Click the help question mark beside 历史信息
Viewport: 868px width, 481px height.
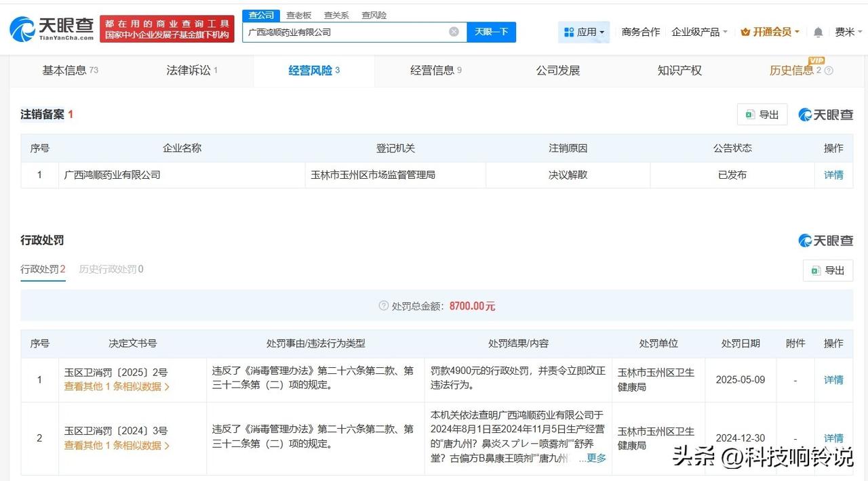tap(828, 70)
